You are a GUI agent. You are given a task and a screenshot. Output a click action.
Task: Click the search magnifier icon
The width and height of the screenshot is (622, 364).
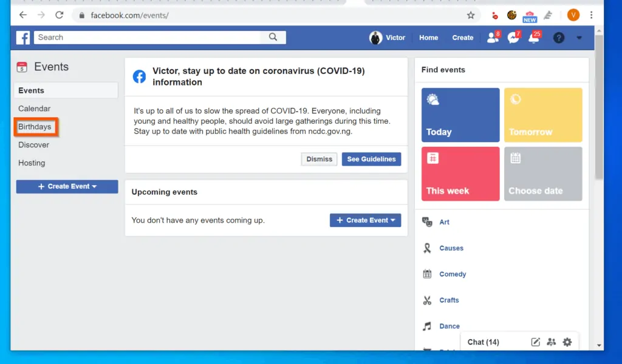(273, 37)
